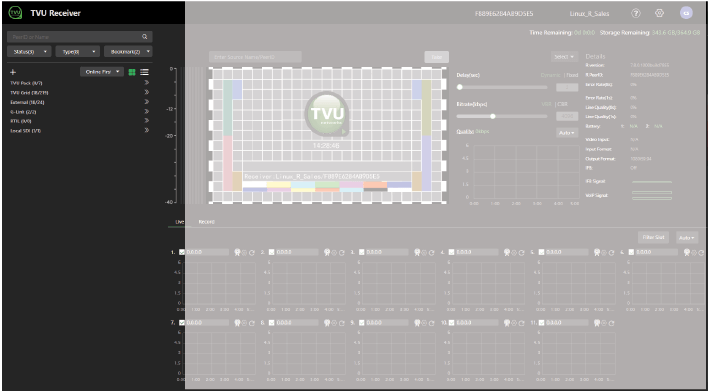The width and height of the screenshot is (708, 391).
Task: Click the TVU logo in the header
Action: tap(15, 13)
